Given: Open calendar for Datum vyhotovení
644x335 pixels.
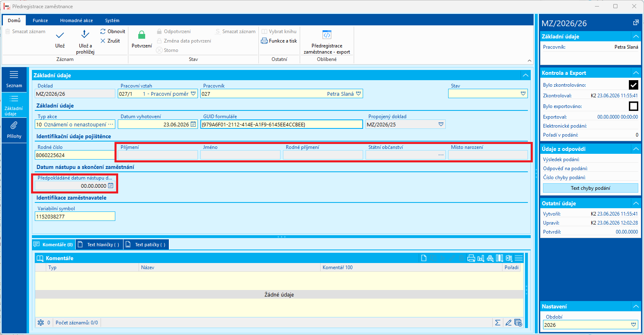Looking at the screenshot, I should click(193, 124).
